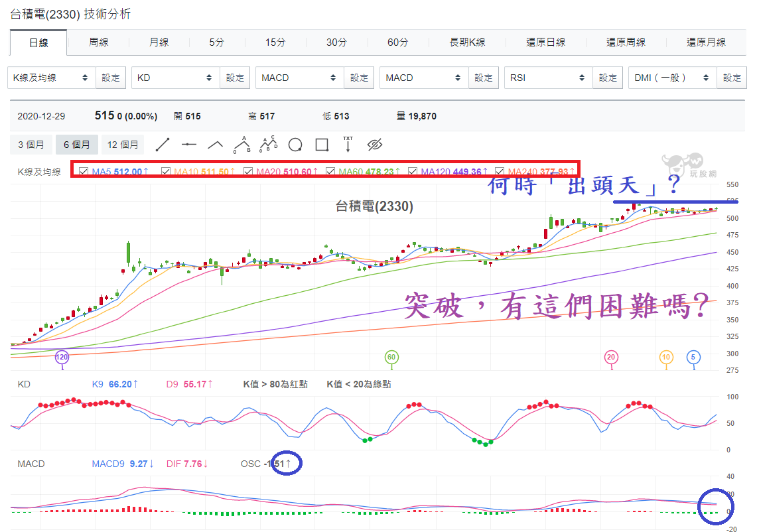Image resolution: width=757 pixels, height=532 pixels.
Task: Switch to the 長期K線 tab
Action: 467,42
